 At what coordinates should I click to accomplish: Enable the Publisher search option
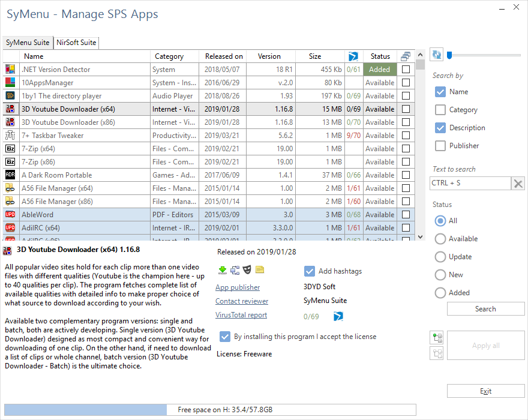point(440,146)
